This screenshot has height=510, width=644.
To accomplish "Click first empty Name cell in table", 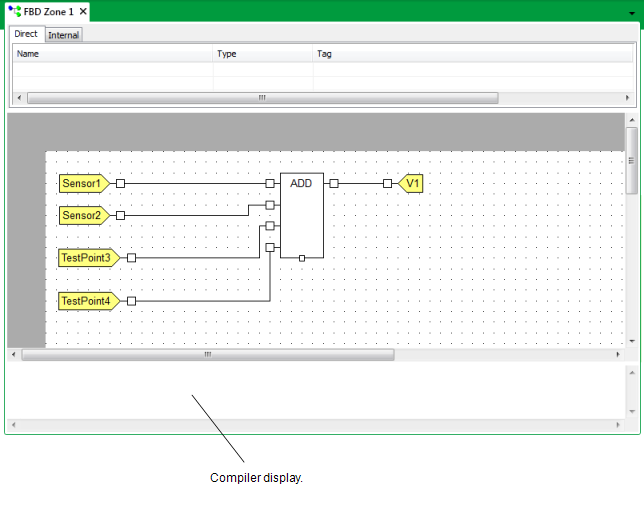I will pyautogui.click(x=113, y=69).
